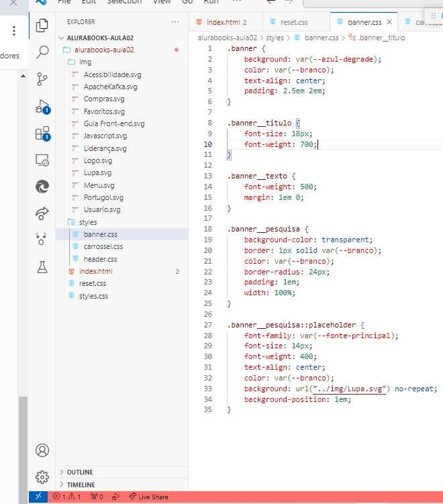Open header.css in the styles folder

tap(100, 259)
